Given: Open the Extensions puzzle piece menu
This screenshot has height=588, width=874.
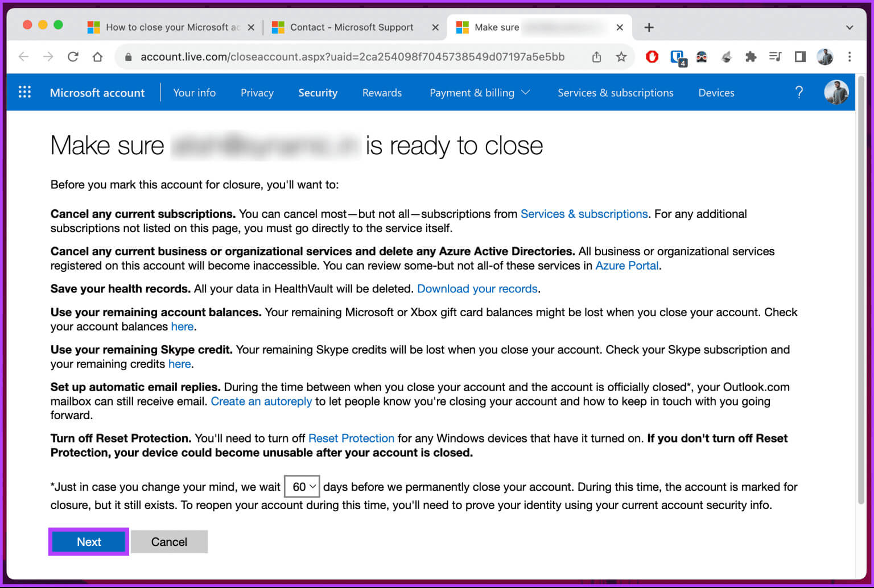Looking at the screenshot, I should [x=751, y=57].
